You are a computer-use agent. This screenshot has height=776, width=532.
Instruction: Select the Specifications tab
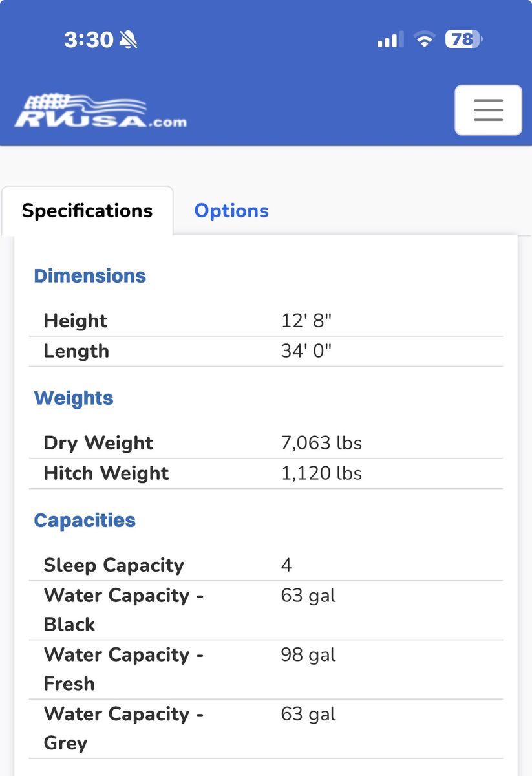tap(87, 211)
